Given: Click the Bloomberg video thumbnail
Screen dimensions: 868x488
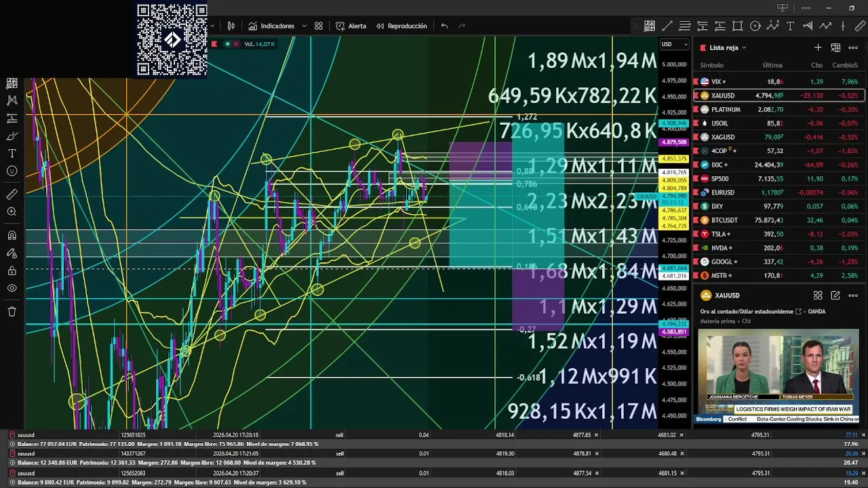Looking at the screenshot, I should [778, 376].
